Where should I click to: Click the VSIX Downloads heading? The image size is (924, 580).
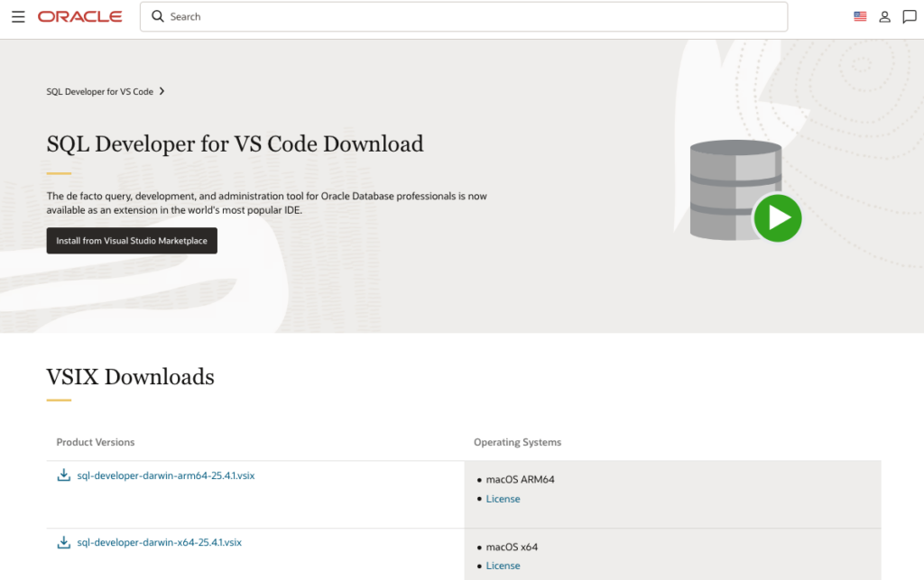pos(131,376)
